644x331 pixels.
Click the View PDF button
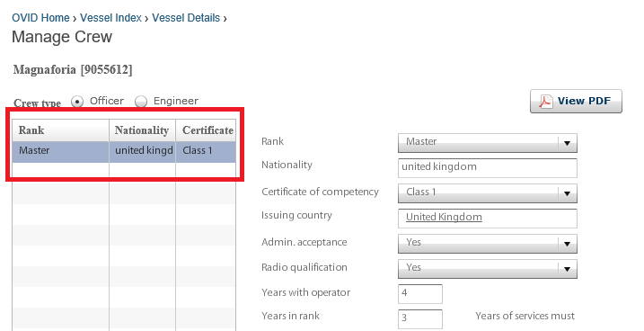pos(576,101)
